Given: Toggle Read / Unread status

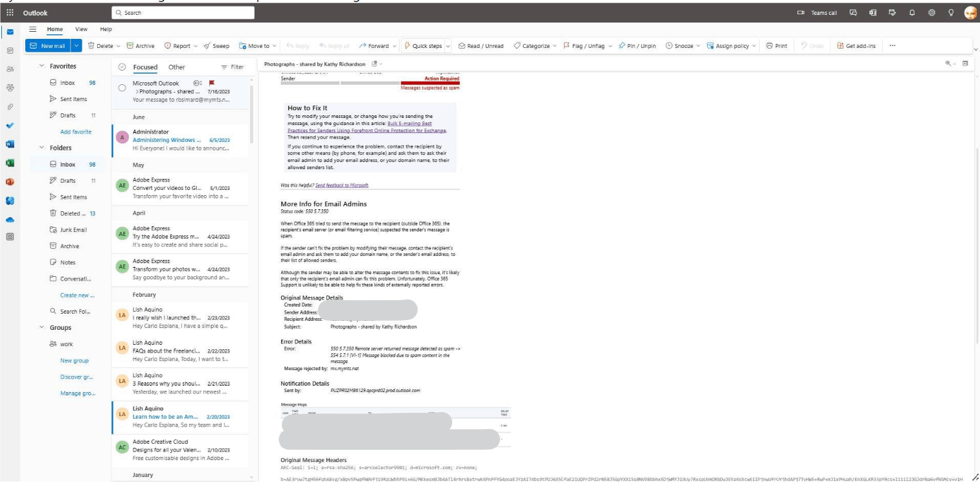Looking at the screenshot, I should [x=481, y=46].
